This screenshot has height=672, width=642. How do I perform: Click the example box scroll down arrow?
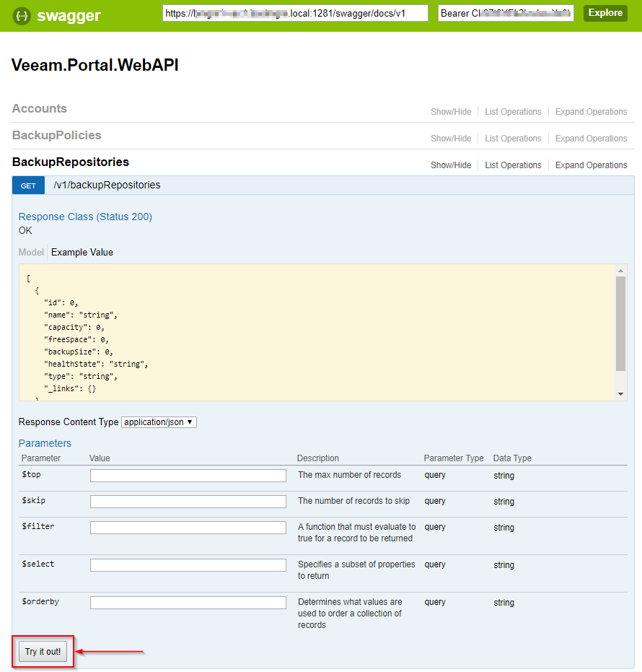click(620, 394)
